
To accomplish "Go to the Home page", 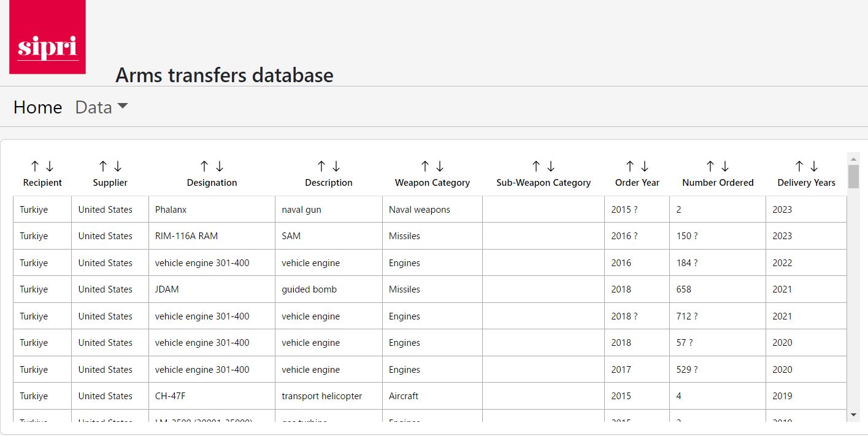I will (x=38, y=107).
